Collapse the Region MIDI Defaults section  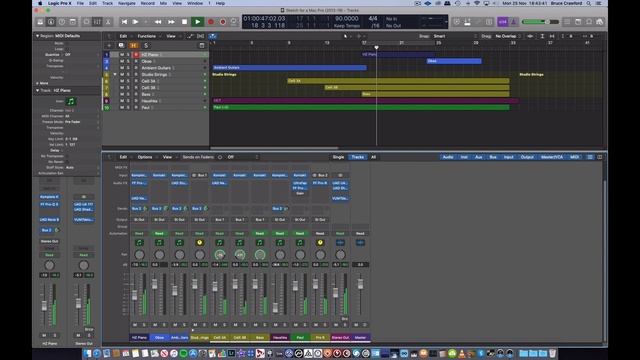coord(37,36)
